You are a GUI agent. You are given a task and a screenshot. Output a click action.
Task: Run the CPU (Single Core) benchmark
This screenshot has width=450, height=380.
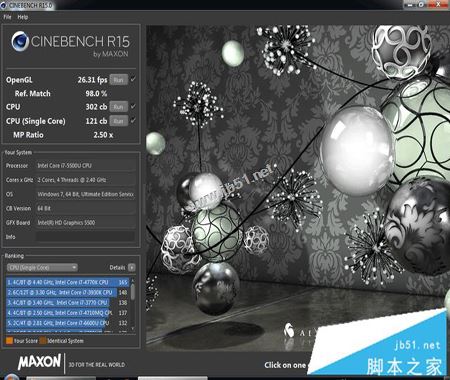point(118,121)
